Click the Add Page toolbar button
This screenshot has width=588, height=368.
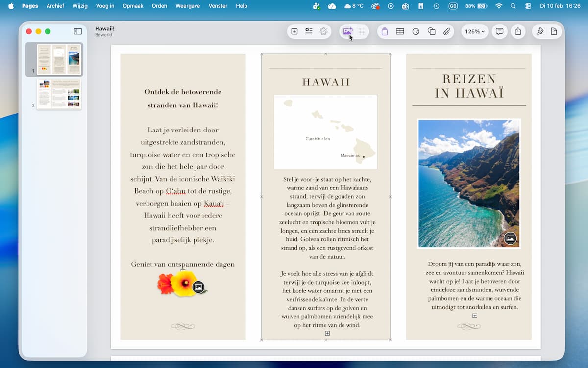click(294, 31)
